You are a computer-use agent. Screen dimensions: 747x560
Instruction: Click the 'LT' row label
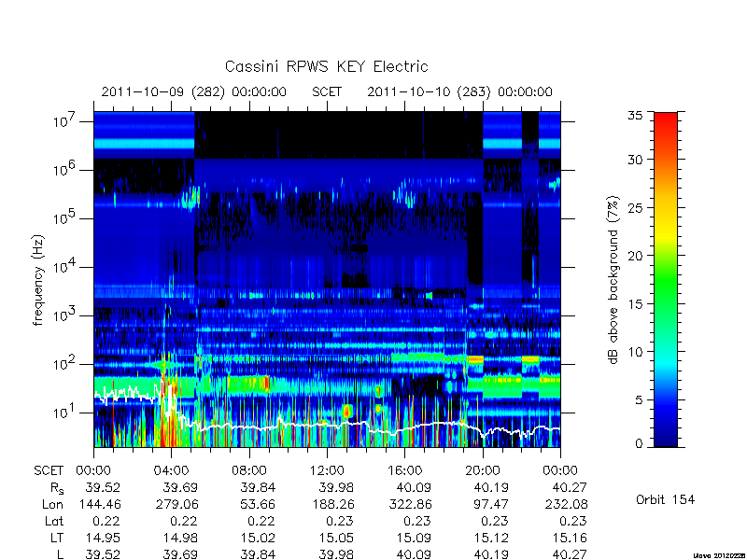[57, 539]
